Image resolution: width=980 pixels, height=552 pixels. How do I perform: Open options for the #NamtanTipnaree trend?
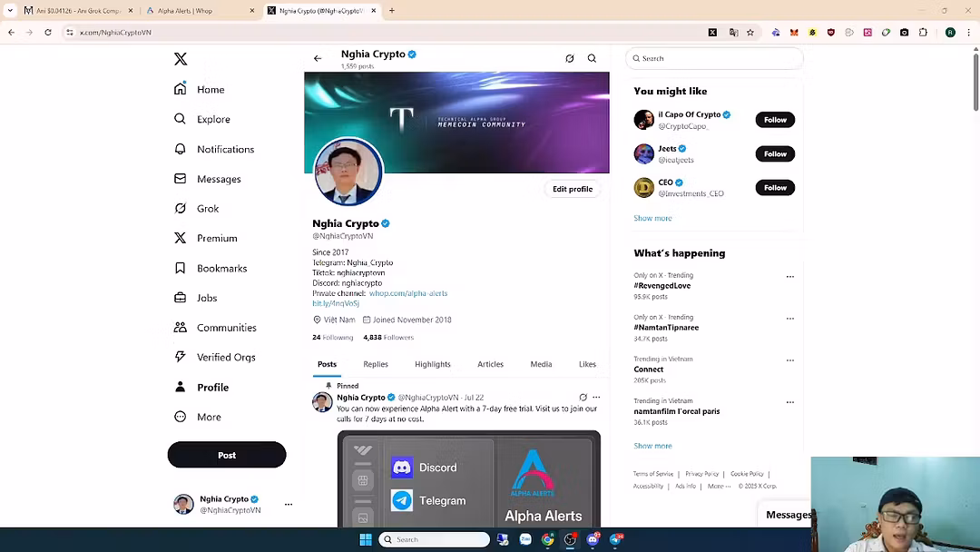[x=790, y=318]
